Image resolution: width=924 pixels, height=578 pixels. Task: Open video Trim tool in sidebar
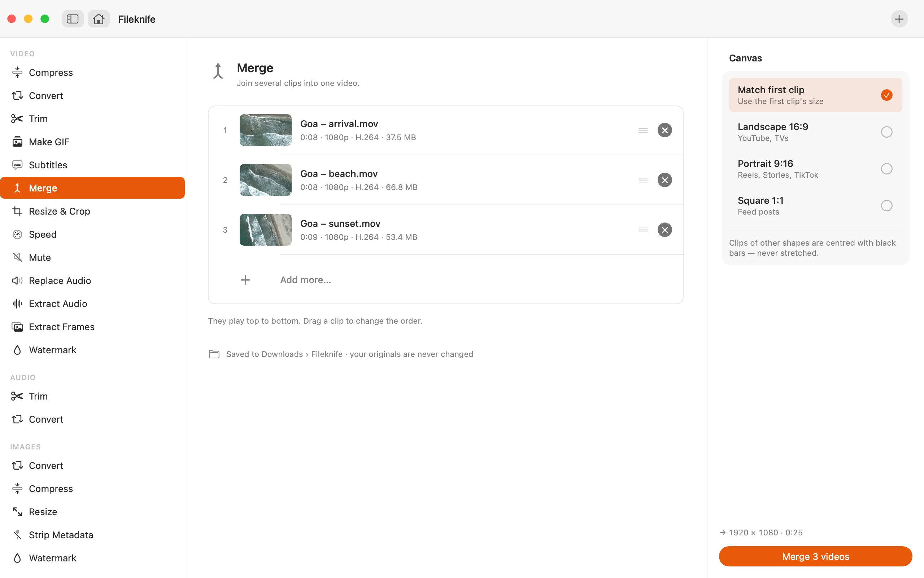click(x=92, y=118)
